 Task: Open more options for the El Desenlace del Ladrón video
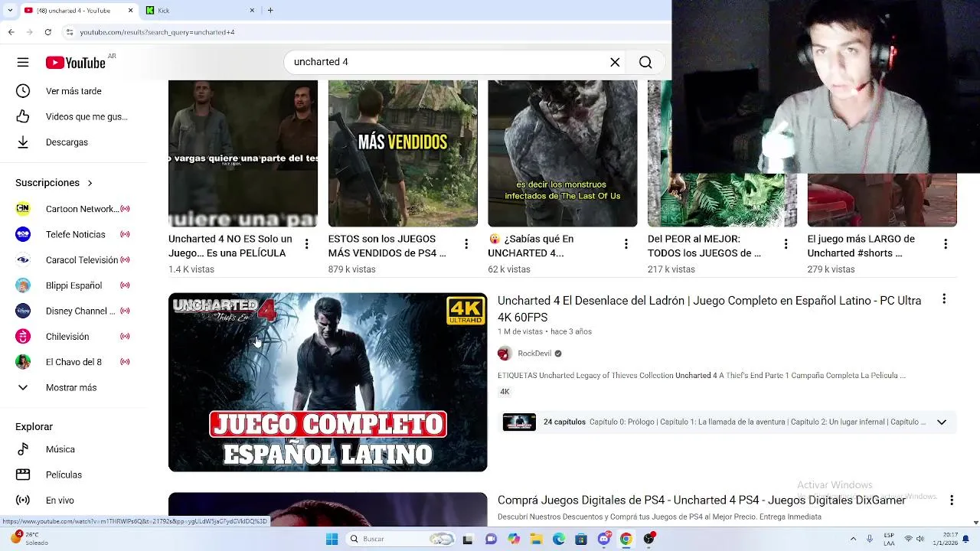click(944, 299)
